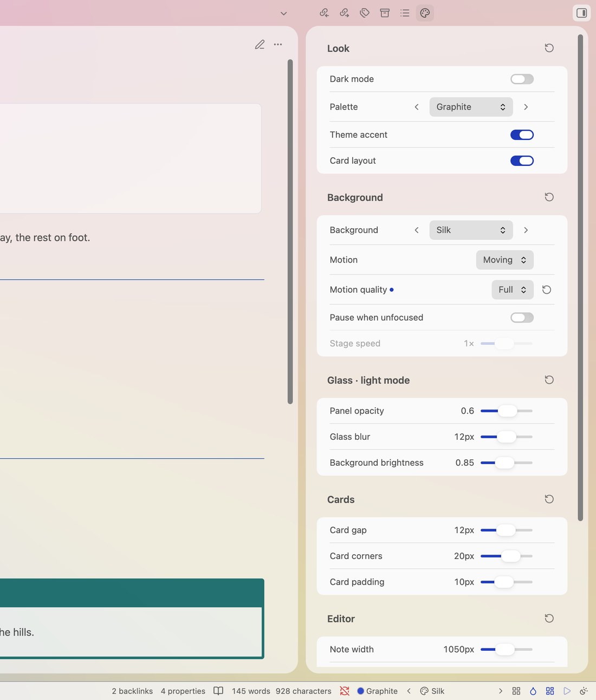This screenshot has width=596, height=700.
Task: Click the right chevron in the status bar
Action: (x=500, y=691)
